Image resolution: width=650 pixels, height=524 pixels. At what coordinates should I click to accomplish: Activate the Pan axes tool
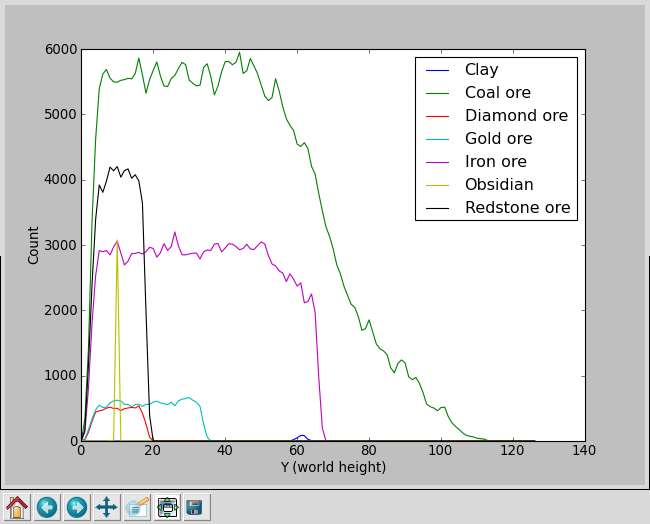point(107,508)
